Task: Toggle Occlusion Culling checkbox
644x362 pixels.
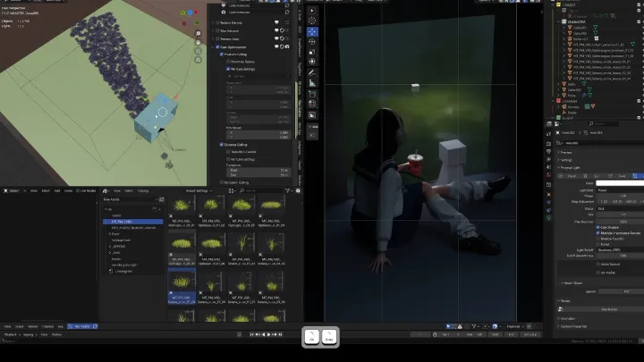Action: coord(222,182)
